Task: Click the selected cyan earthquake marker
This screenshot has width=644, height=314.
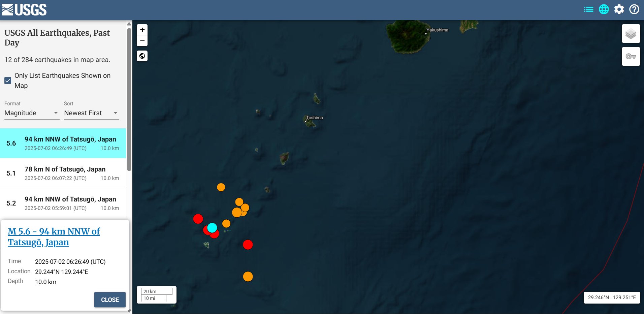Action: (x=212, y=228)
